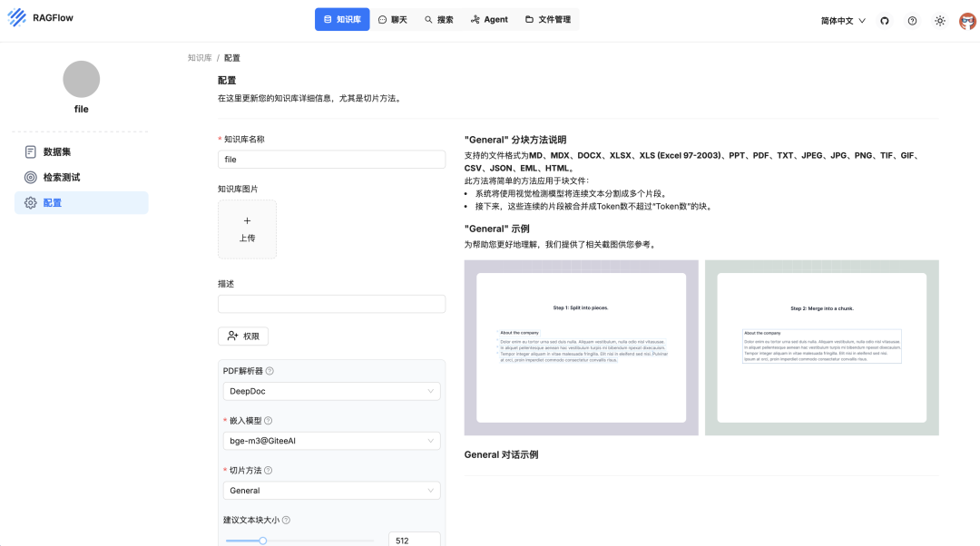Open the 嵌入模型 bge-m3@GiteeAI dropdown

(331, 441)
